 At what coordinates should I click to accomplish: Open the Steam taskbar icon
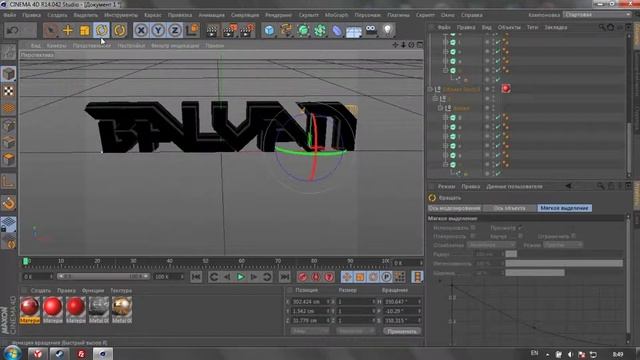point(59,353)
